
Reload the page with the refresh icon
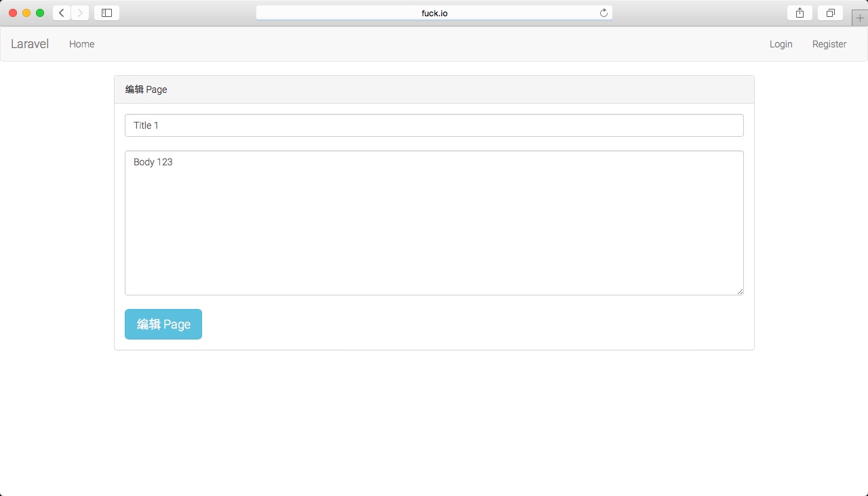(x=604, y=13)
